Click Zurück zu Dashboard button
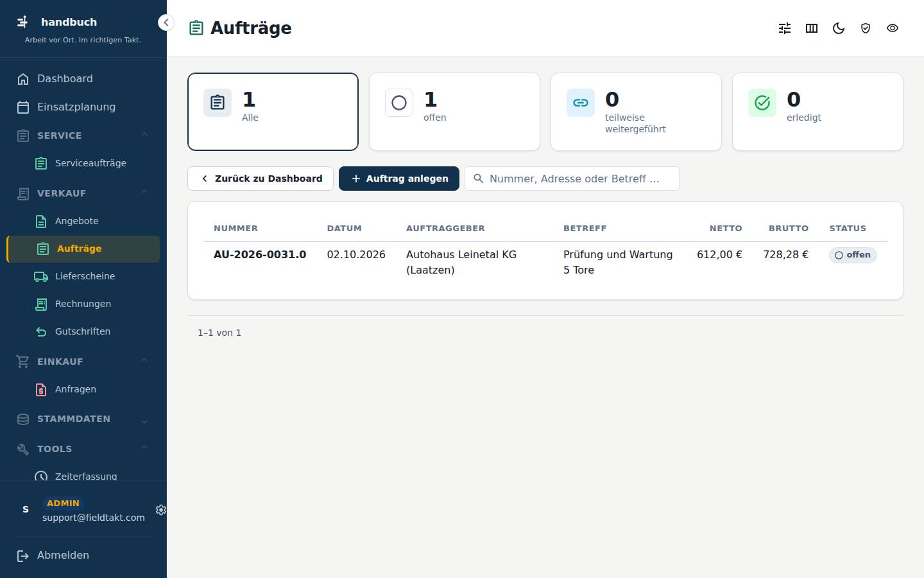The width and height of the screenshot is (924, 578). 261,179
